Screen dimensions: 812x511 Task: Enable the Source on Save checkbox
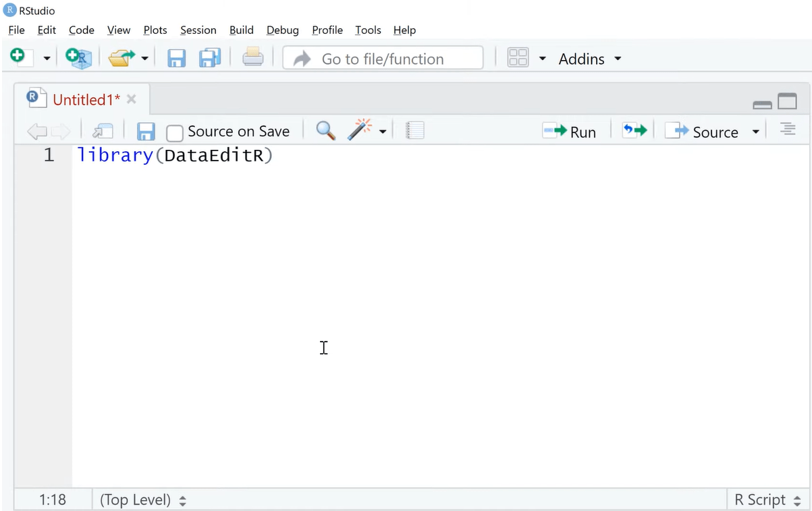click(x=175, y=132)
